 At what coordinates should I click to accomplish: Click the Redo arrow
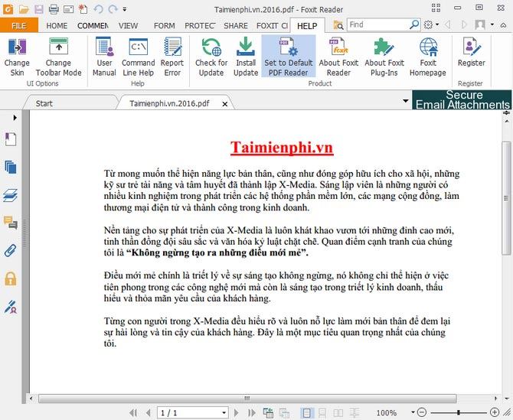(x=113, y=9)
